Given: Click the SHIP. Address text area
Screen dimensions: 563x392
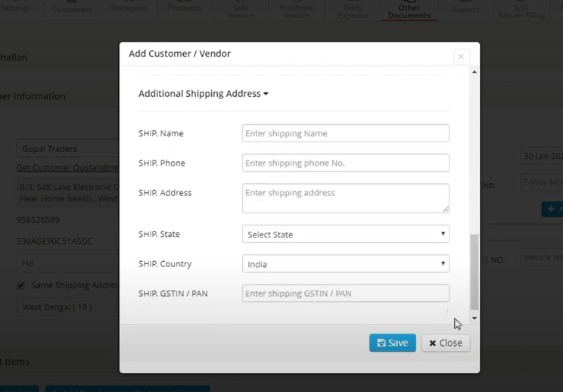Looking at the screenshot, I should click(x=345, y=198).
